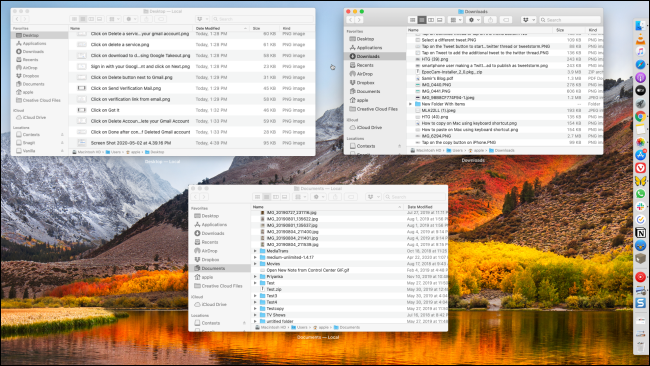Open Notion from the Dock
650x366 pixels.
(640, 233)
